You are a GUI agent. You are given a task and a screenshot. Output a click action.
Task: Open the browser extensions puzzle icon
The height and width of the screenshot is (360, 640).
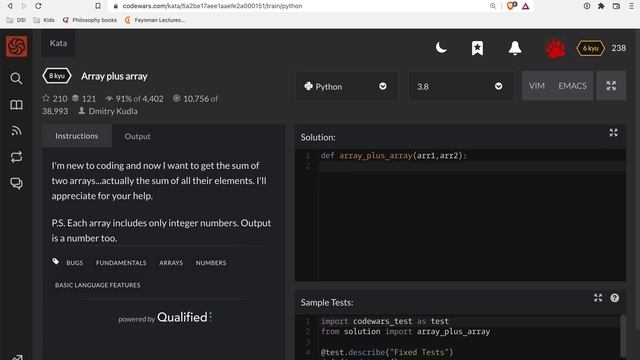coord(601,6)
